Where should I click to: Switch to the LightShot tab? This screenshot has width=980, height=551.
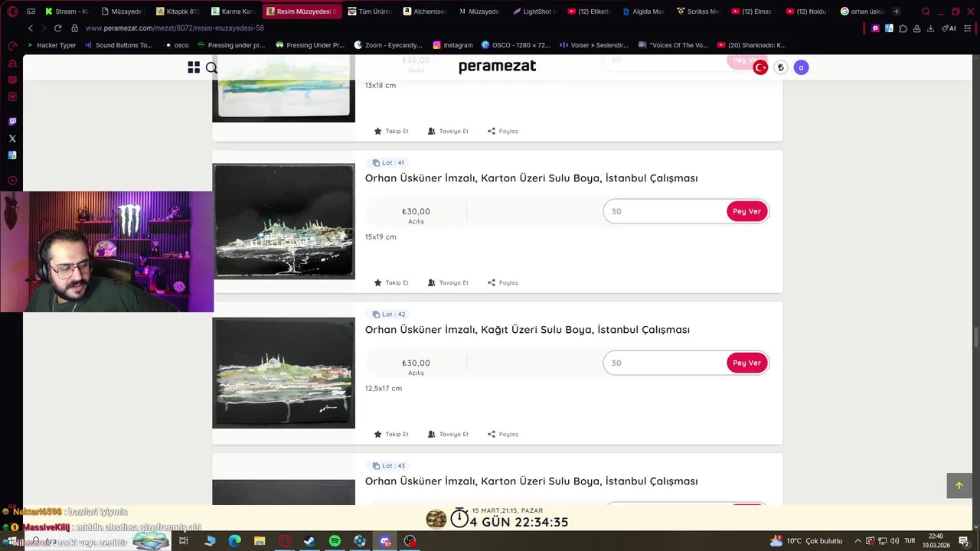[x=534, y=11]
